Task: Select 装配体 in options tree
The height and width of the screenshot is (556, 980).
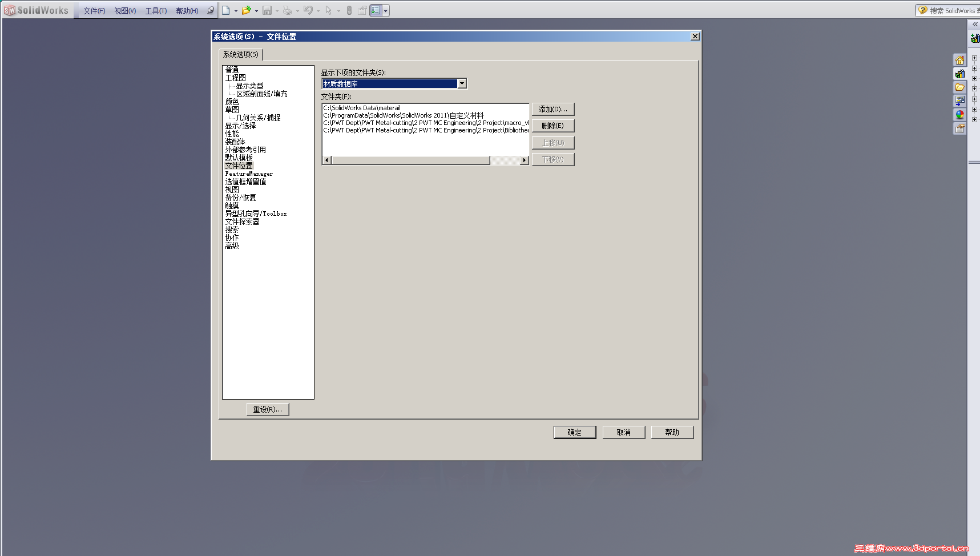Action: point(235,142)
